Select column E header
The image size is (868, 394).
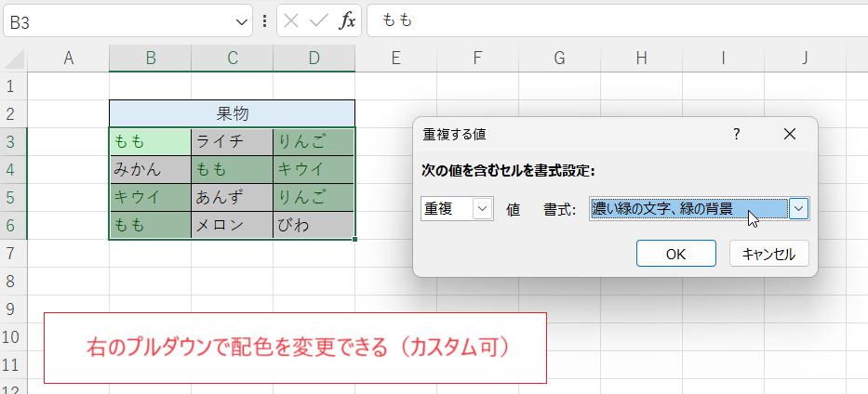point(395,58)
